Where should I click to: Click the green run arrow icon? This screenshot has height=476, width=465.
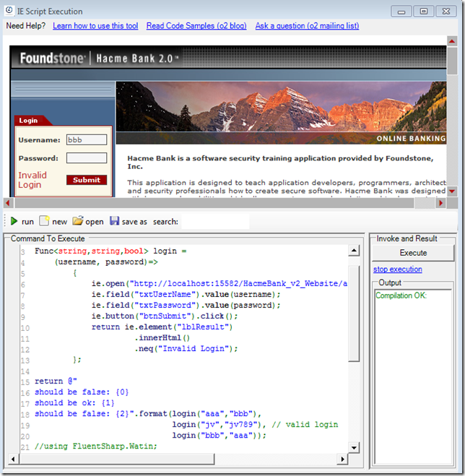point(14,221)
